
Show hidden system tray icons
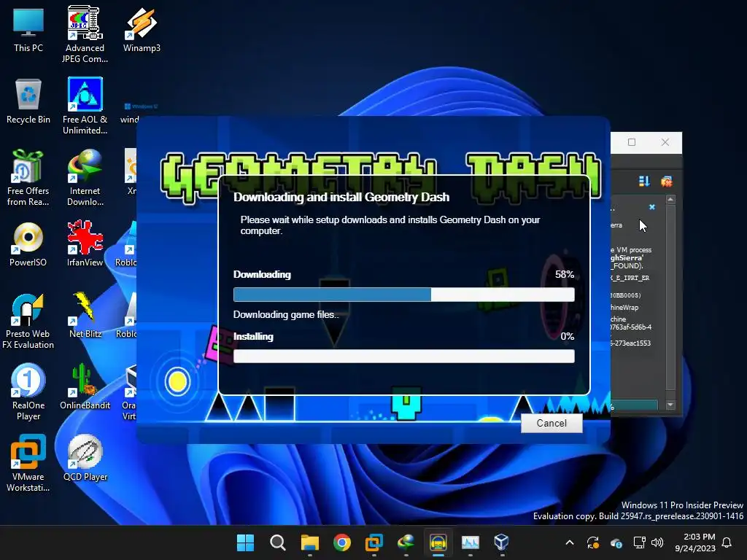(x=569, y=542)
